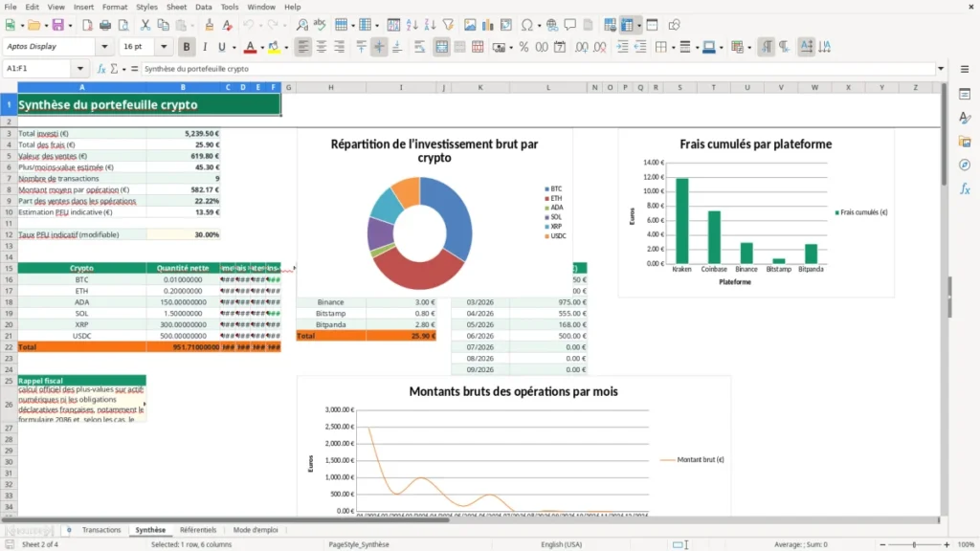Save the document with the save icon

click(57, 25)
